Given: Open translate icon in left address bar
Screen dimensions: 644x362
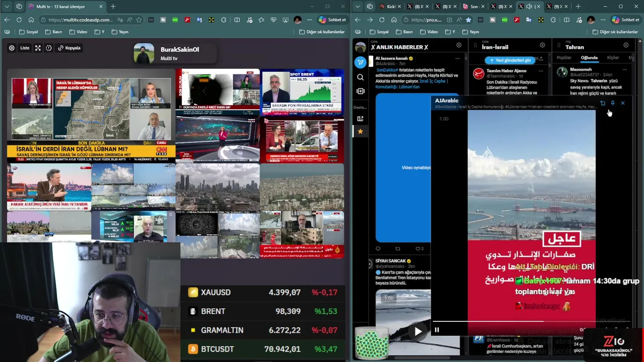Looking at the screenshot, I should point(120,20).
